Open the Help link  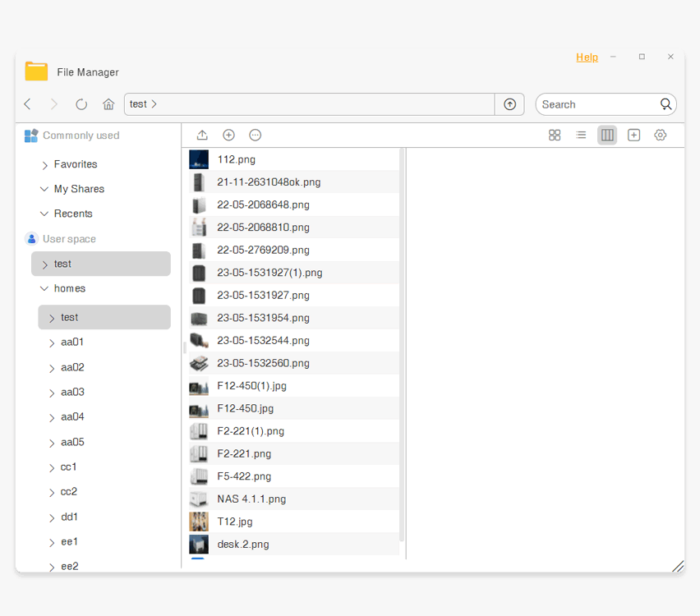click(587, 57)
